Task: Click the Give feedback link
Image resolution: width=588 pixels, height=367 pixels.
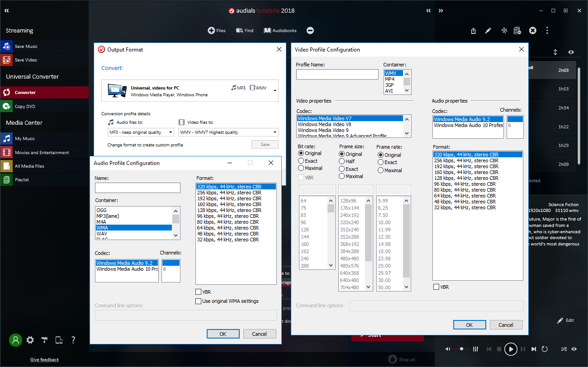Action: (44, 360)
